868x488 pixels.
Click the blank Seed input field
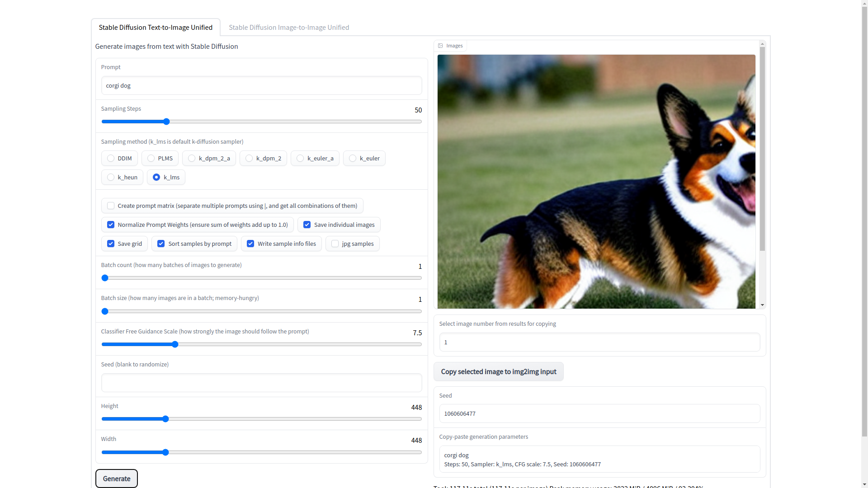click(261, 383)
